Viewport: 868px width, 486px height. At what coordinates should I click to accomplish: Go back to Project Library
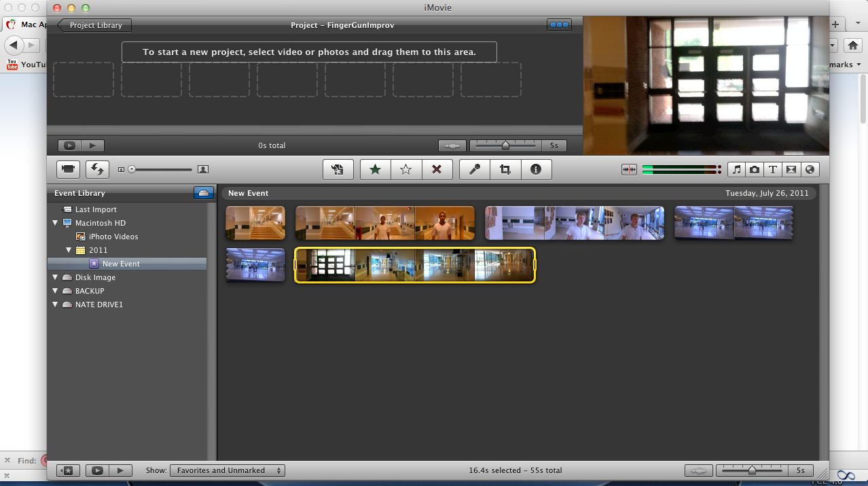[x=94, y=25]
